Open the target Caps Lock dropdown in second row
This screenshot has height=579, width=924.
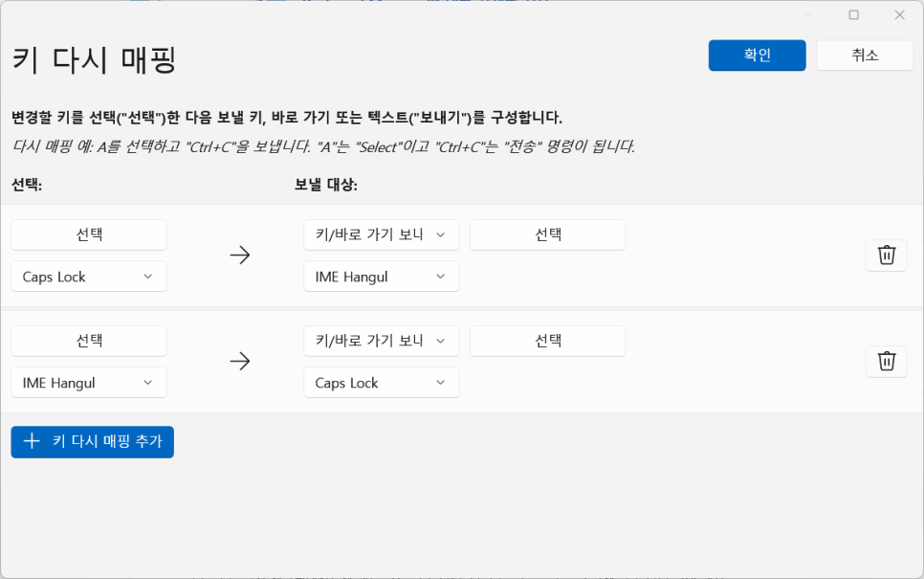[x=382, y=383]
